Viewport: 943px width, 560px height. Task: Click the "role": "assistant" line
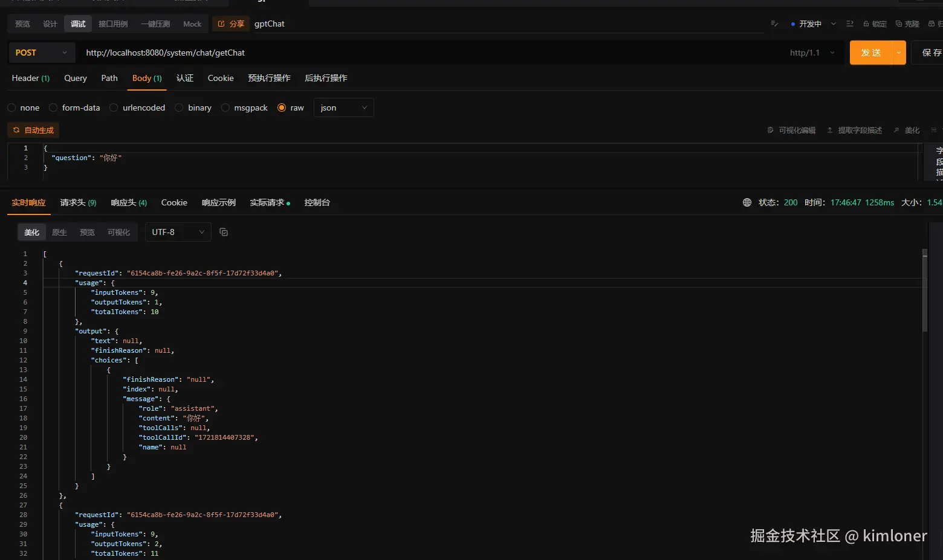[x=178, y=408]
